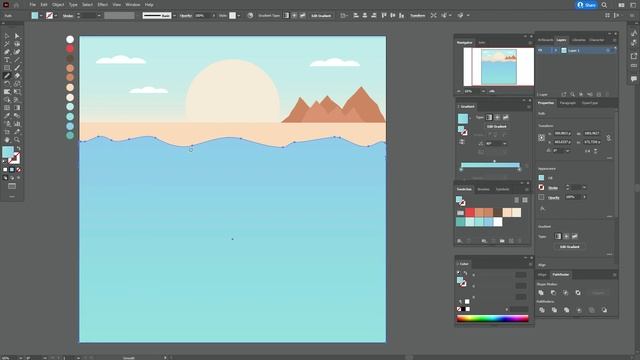Screen dimensions: 640x360
Task: Choose Radial gradient type in Gradient panel
Action: (x=497, y=117)
